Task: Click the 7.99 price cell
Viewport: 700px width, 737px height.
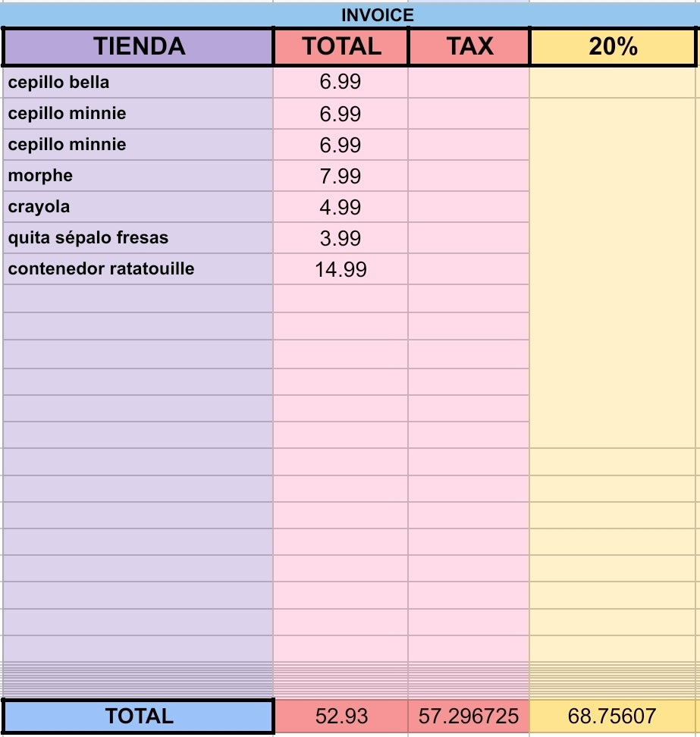Action: point(341,175)
